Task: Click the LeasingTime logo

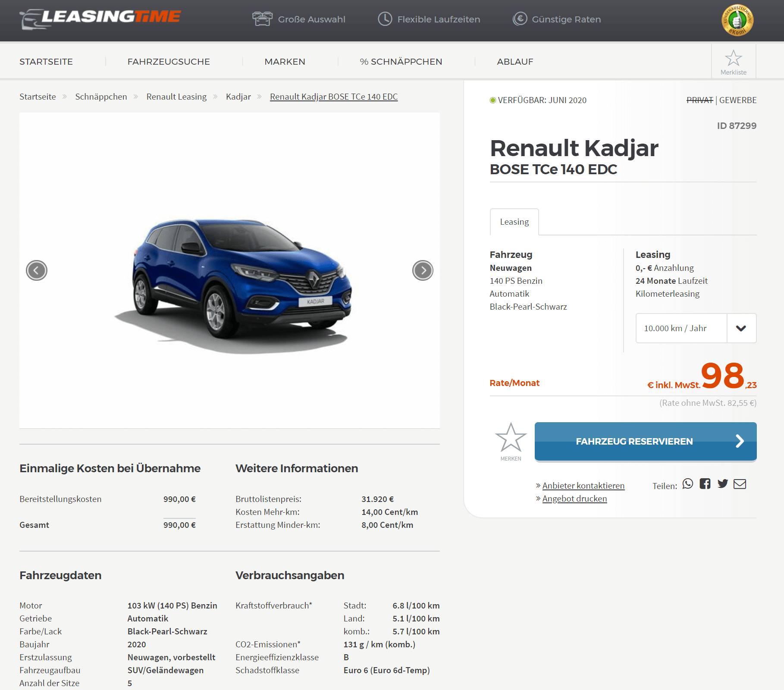Action: point(100,19)
